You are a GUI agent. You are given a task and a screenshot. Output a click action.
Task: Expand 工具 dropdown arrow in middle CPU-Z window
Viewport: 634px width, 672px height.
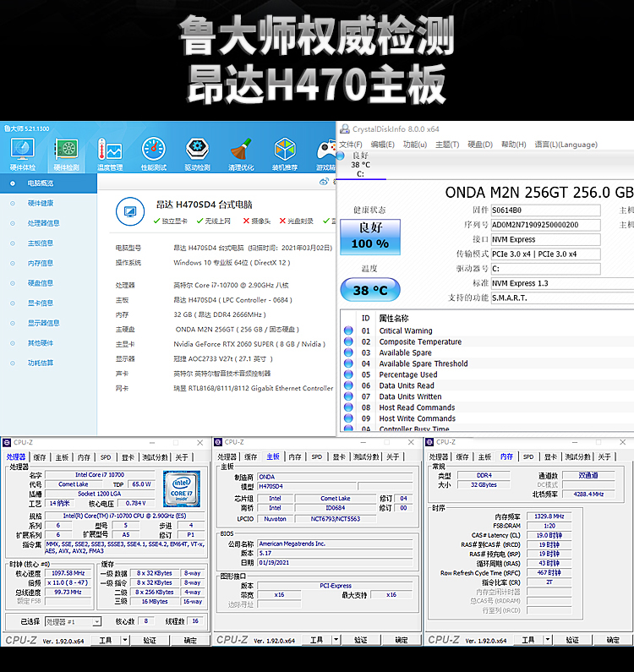click(336, 640)
